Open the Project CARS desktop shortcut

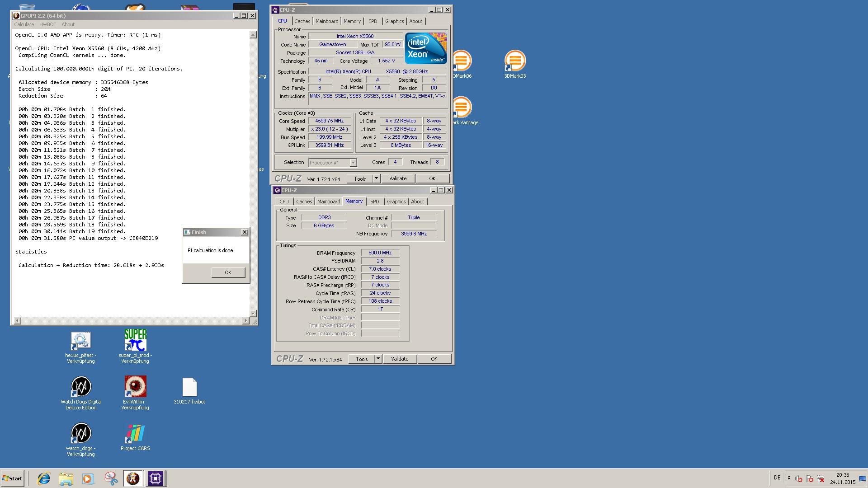pyautogui.click(x=135, y=437)
